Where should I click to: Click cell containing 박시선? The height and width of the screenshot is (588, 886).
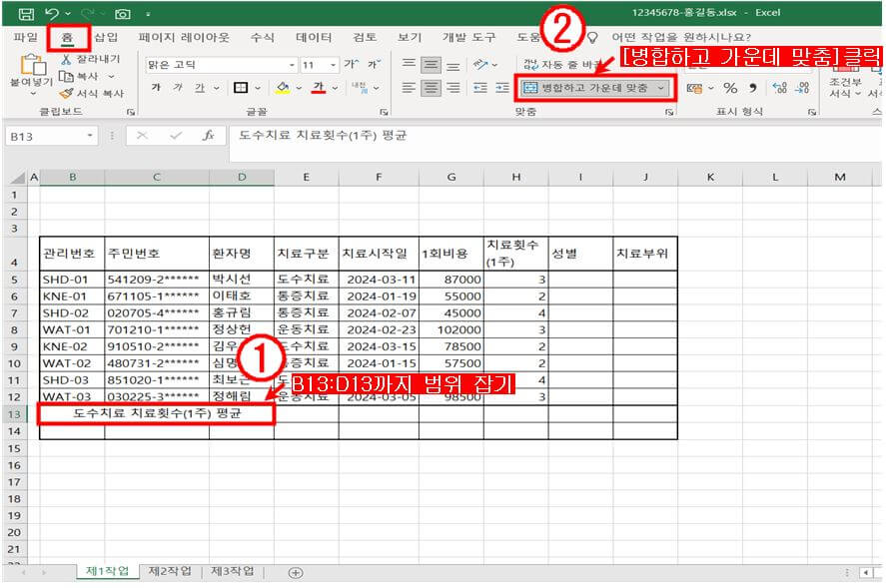242,280
